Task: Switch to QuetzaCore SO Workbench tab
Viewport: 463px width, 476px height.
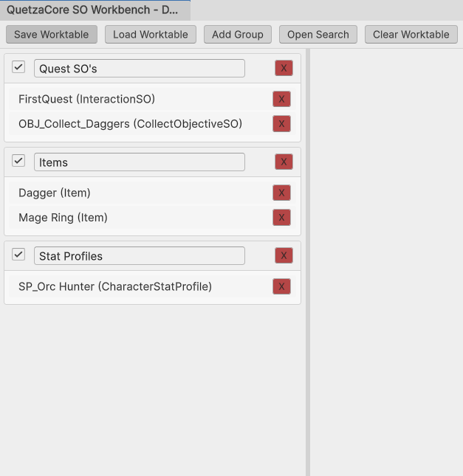Action: (92, 11)
